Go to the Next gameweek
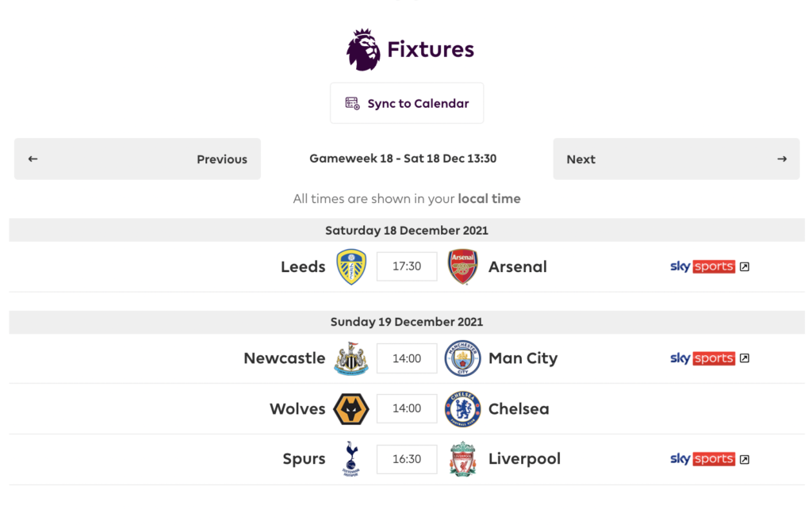Screen dimensions: 812x532 tap(676, 159)
